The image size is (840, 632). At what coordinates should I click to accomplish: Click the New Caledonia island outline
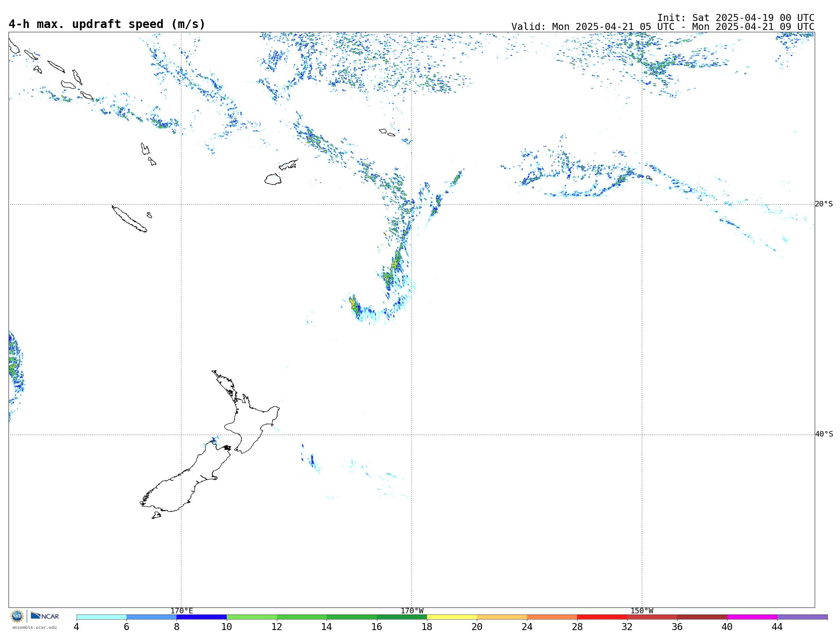pos(129,219)
